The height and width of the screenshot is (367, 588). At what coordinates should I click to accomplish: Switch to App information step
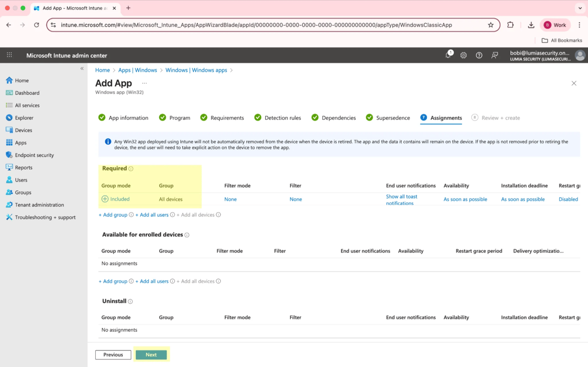coord(123,118)
